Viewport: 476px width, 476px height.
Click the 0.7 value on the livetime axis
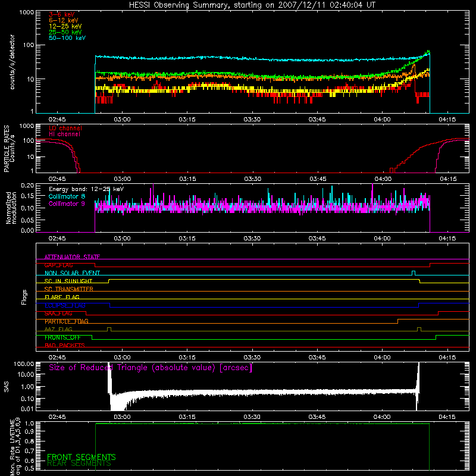pyautogui.click(x=29, y=451)
